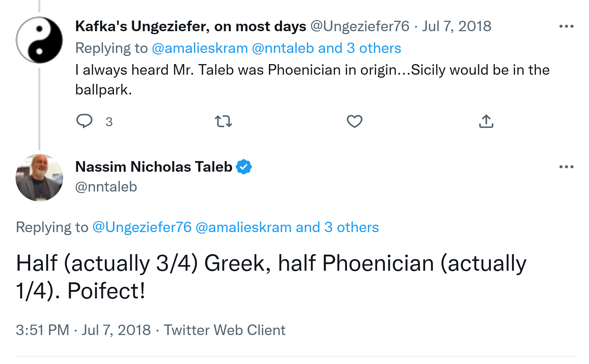Screen dimensions: 589x364
Task: Expand "and 3 others" in Taleb's reply line
Action: [337, 227]
